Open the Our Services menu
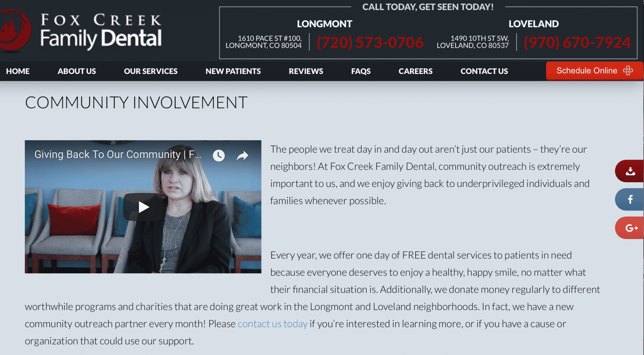This screenshot has height=355, width=644. pos(151,71)
